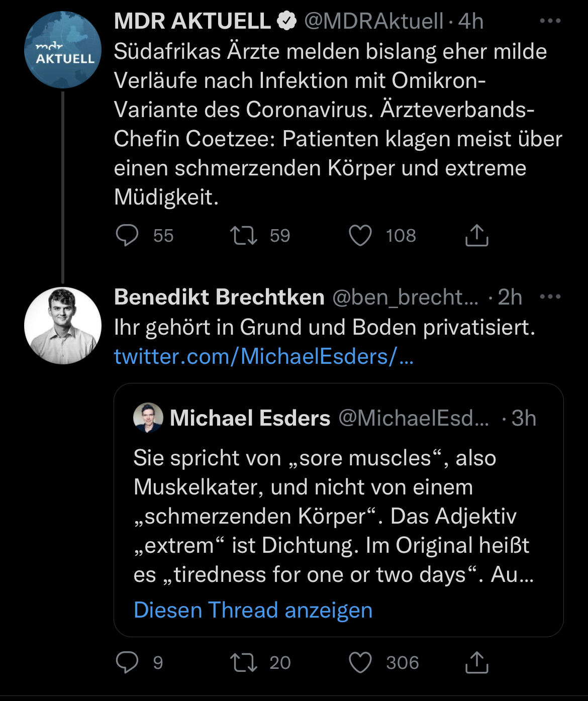Open more options for Benedikt Brechtken's tweet
The width and height of the screenshot is (588, 701).
click(550, 296)
